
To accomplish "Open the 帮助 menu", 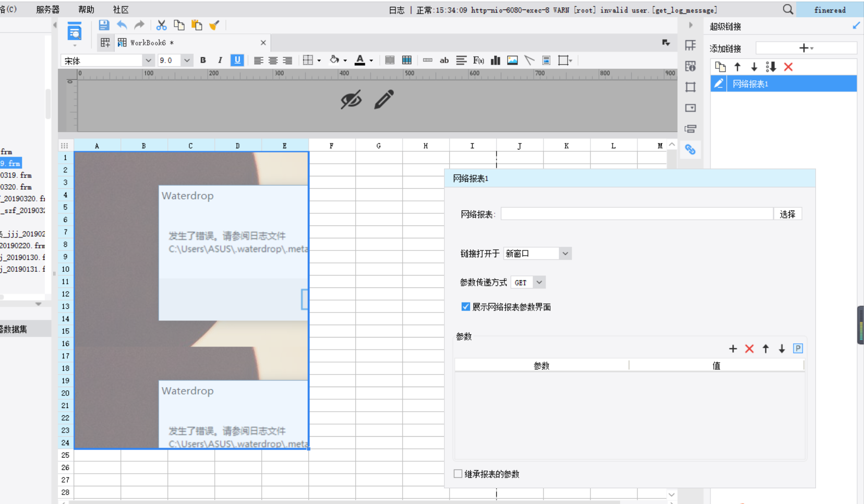I will coord(86,9).
